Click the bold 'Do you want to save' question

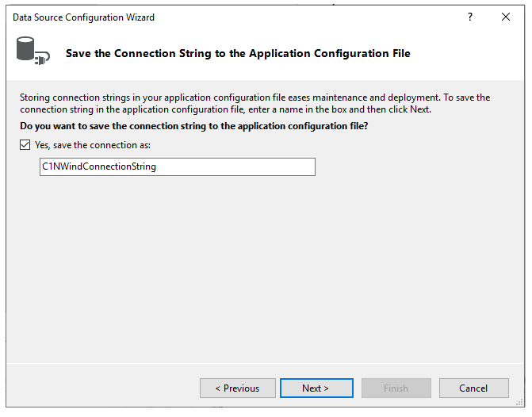[x=194, y=126]
